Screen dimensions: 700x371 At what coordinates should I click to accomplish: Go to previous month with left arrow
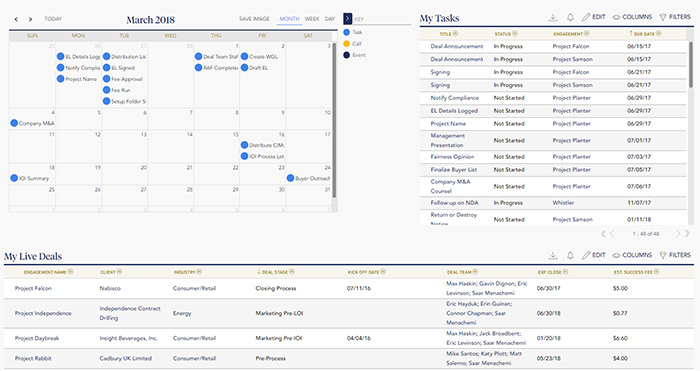pos(16,19)
